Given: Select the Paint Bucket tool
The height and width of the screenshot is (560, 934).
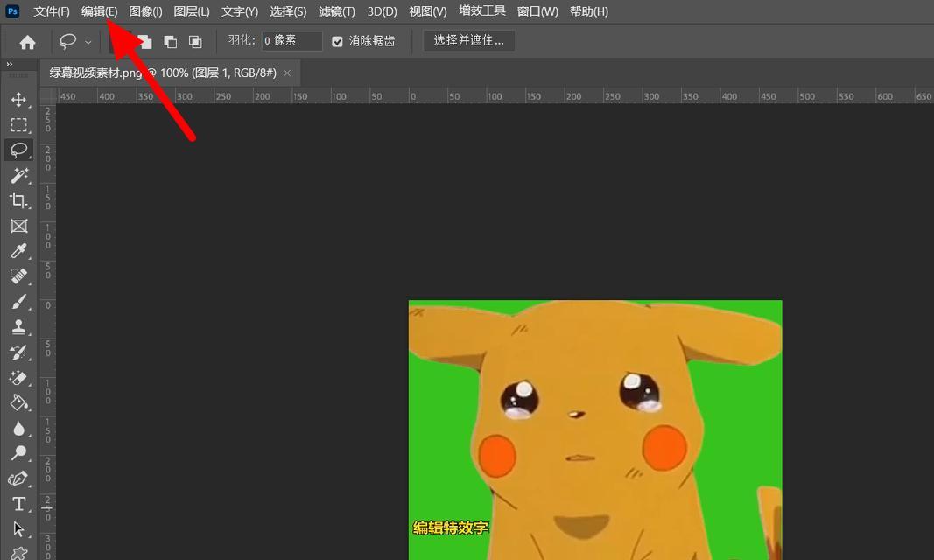Looking at the screenshot, I should pyautogui.click(x=18, y=402).
